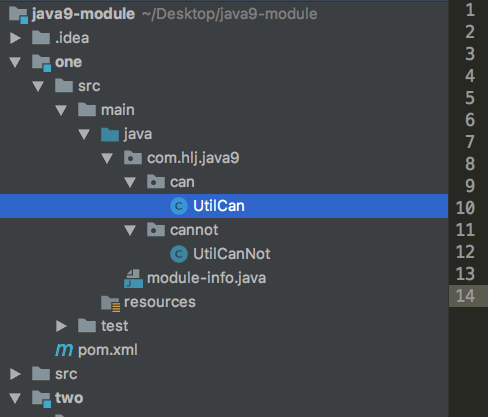Screen dimensions: 488x417
Task: Click the com.hlj.java9 package icon
Action: tap(133, 158)
